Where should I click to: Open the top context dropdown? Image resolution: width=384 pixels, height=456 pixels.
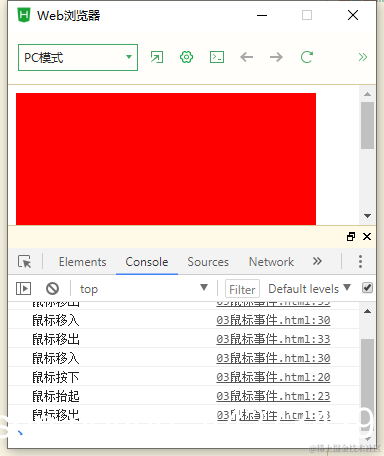144,288
